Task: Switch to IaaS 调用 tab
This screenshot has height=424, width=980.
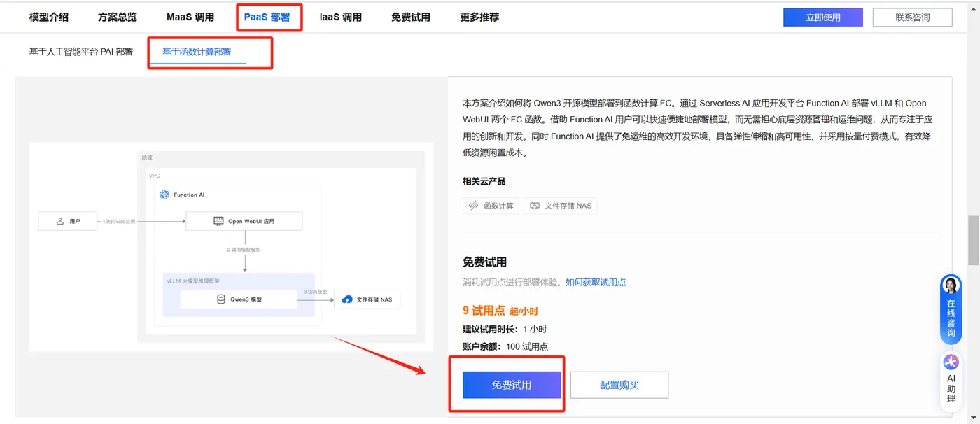Action: click(341, 17)
